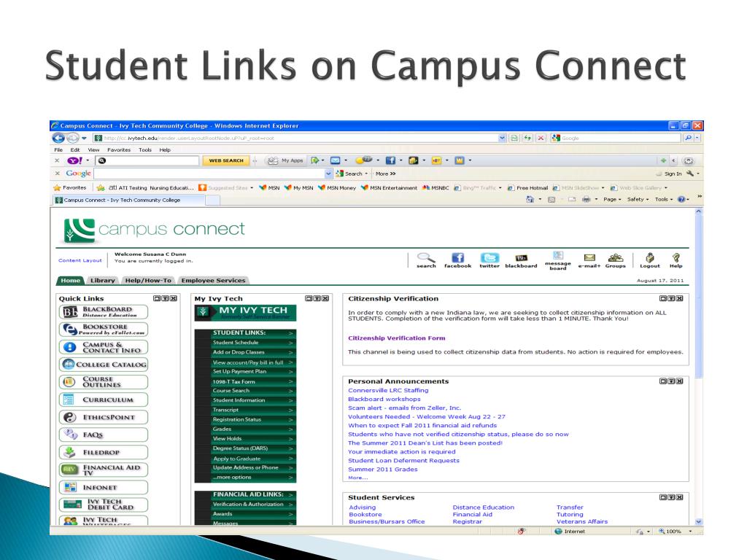Screen dimensions: 747x560
Task: Click the Campus & Contact Info quick link
Action: (x=104, y=347)
